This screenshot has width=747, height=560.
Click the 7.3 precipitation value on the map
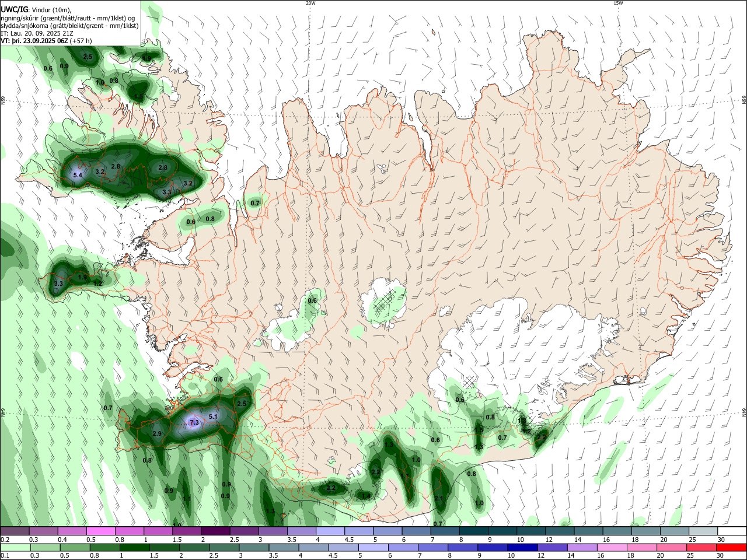(x=194, y=422)
